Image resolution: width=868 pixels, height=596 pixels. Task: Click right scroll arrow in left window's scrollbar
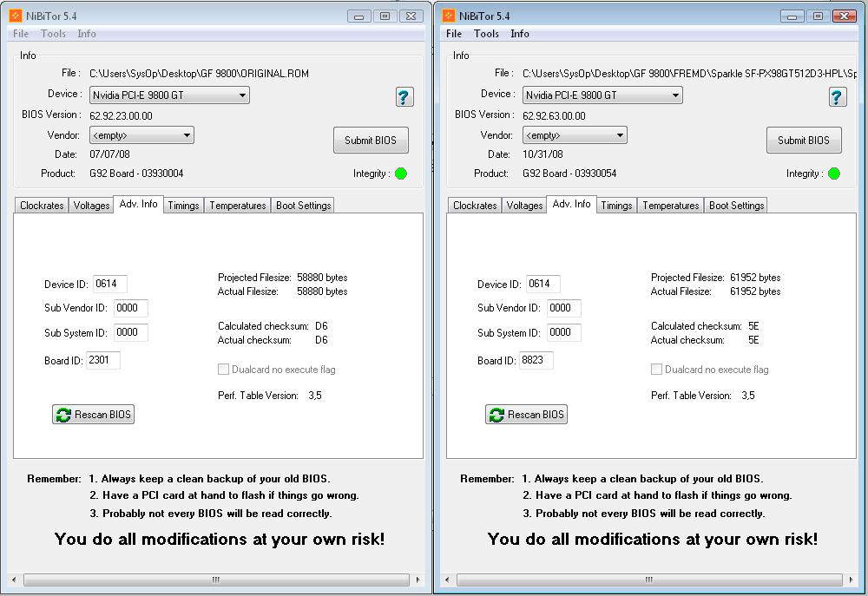click(x=418, y=580)
